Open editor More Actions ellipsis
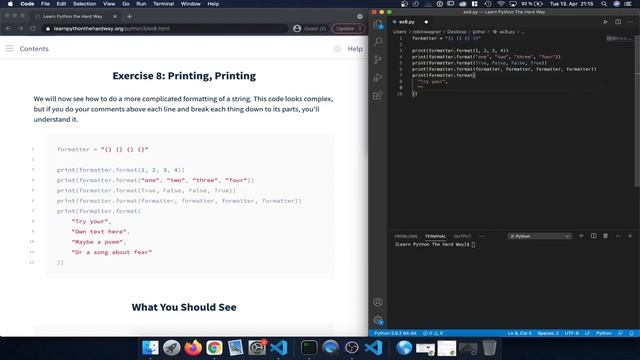Image resolution: width=640 pixels, height=360 pixels. (631, 22)
